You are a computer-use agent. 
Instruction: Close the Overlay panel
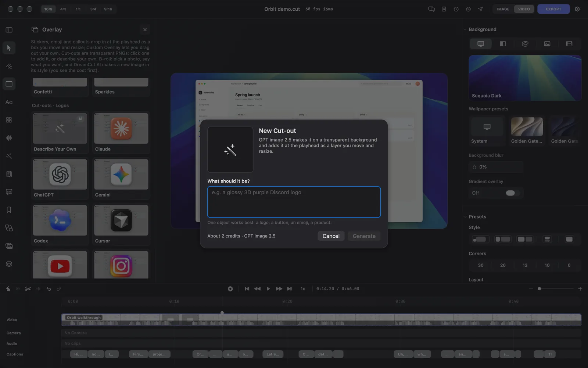pos(145,30)
